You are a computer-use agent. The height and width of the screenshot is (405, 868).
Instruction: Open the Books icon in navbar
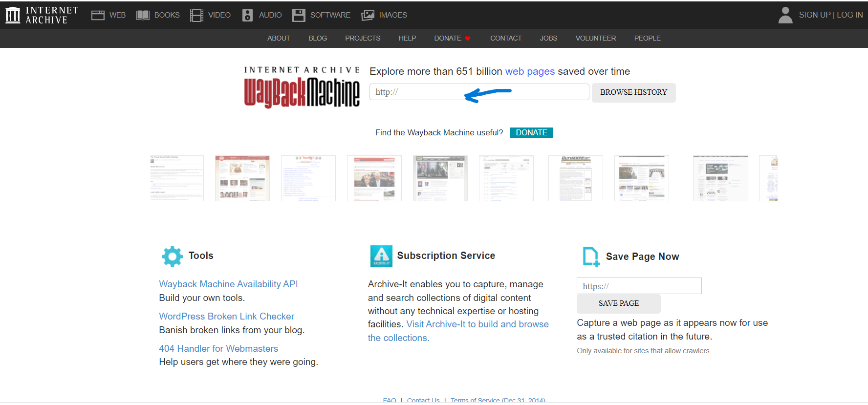[x=143, y=15]
